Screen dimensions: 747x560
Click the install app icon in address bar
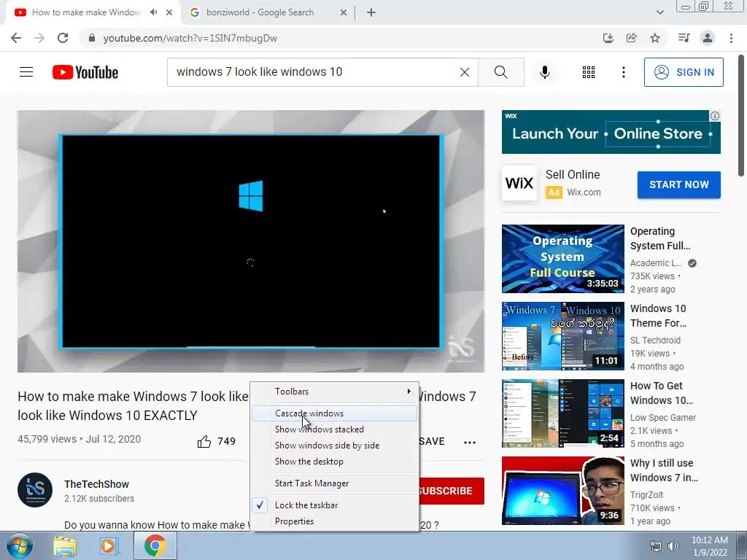tap(608, 38)
